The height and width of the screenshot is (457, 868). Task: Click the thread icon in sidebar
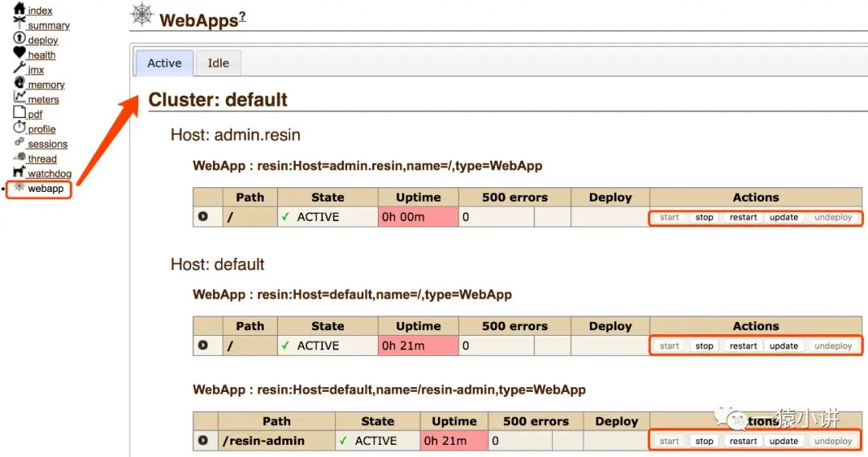click(x=19, y=157)
